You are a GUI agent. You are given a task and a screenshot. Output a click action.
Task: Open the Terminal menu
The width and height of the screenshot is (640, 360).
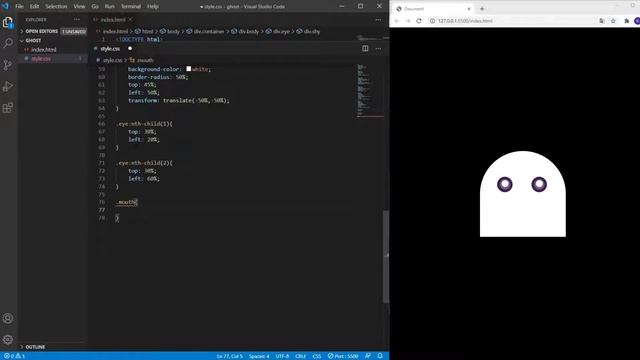[131, 7]
